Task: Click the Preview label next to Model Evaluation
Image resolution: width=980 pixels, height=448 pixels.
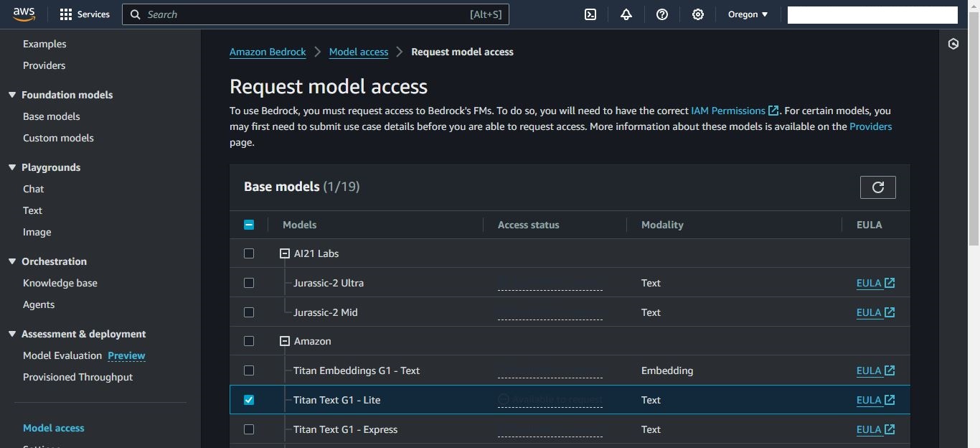Action: [x=126, y=355]
